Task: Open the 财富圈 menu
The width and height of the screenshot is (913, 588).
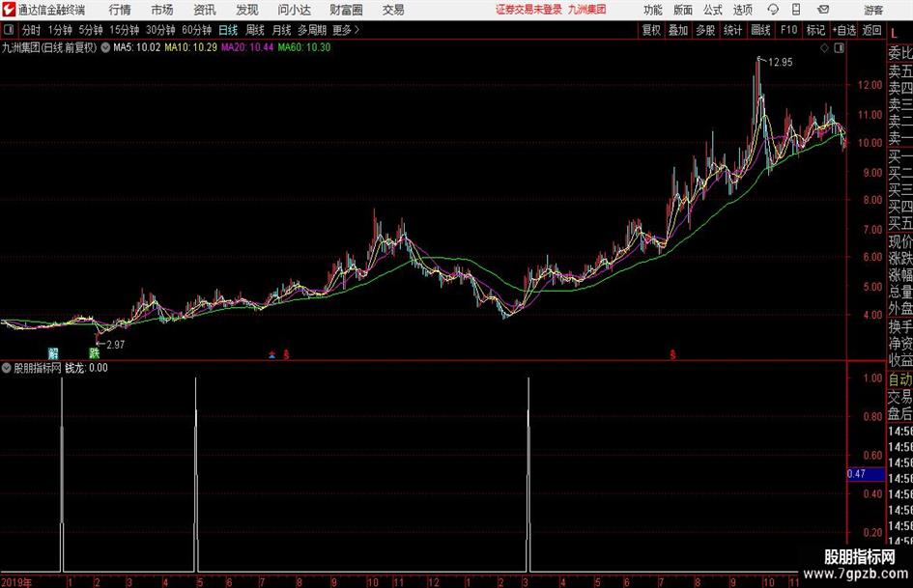Action: pos(346,10)
